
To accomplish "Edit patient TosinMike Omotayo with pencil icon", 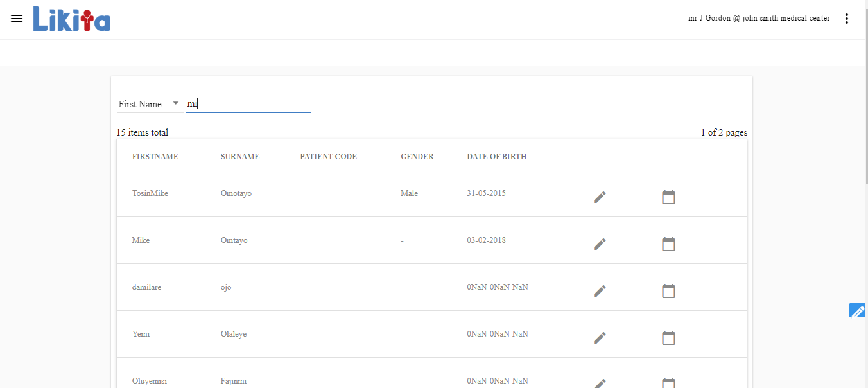I will (600, 197).
